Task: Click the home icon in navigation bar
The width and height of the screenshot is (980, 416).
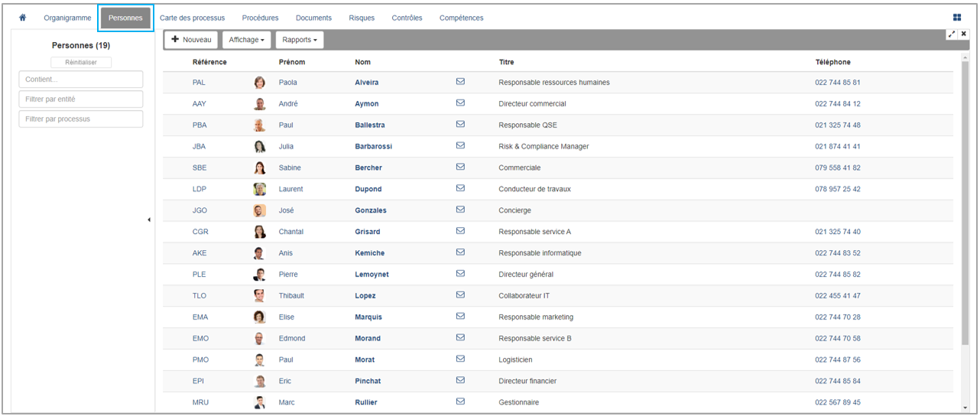Action: [22, 18]
